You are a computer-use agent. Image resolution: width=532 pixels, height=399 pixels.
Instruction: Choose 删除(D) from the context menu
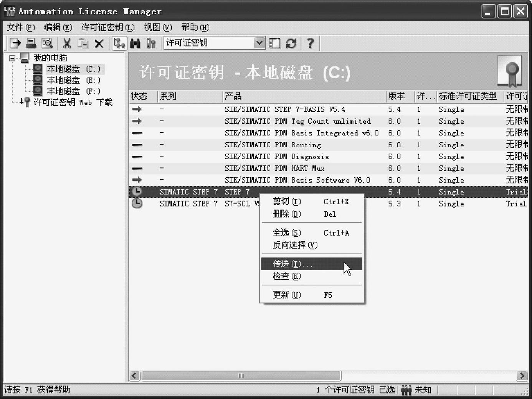point(311,214)
